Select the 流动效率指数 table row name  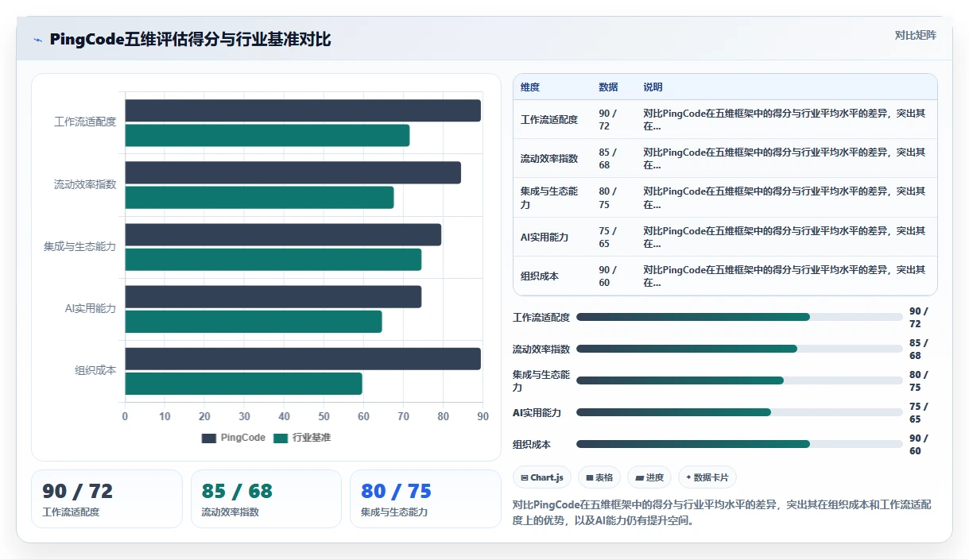pos(549,159)
